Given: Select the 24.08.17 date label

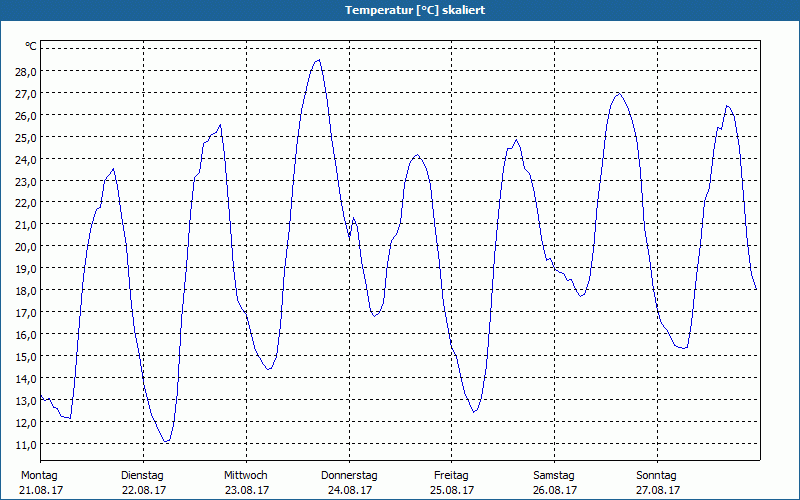Looking at the screenshot, I should pos(349,490).
